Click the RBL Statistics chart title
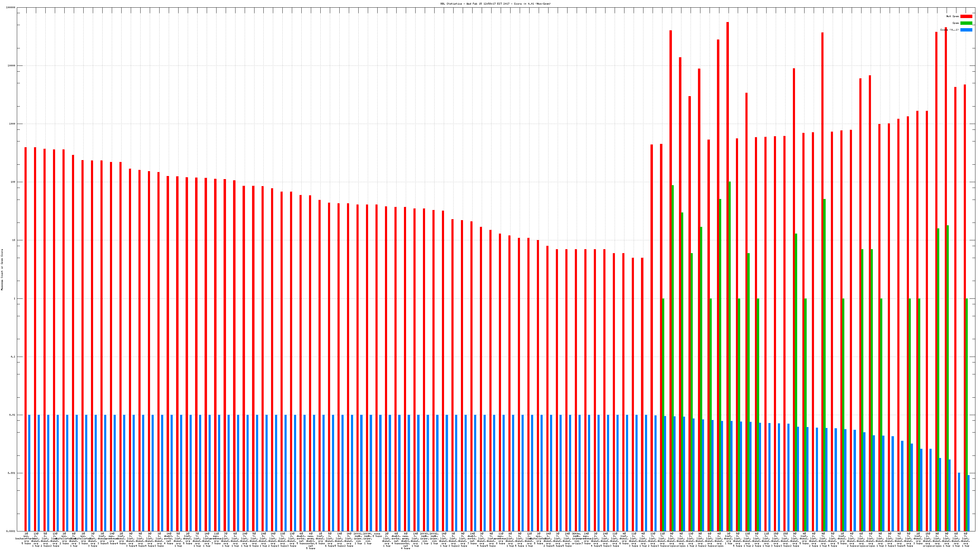The width and height of the screenshot is (980, 551). [495, 4]
